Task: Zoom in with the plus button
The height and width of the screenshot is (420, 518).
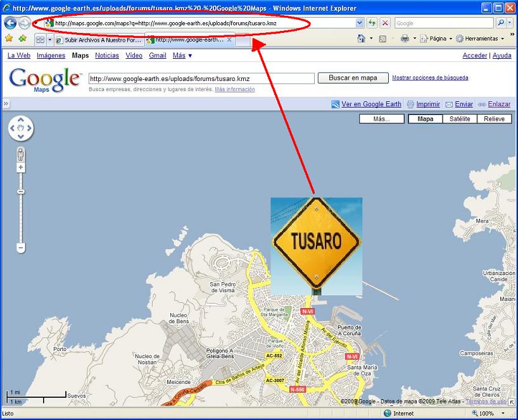Action: pyautogui.click(x=21, y=167)
